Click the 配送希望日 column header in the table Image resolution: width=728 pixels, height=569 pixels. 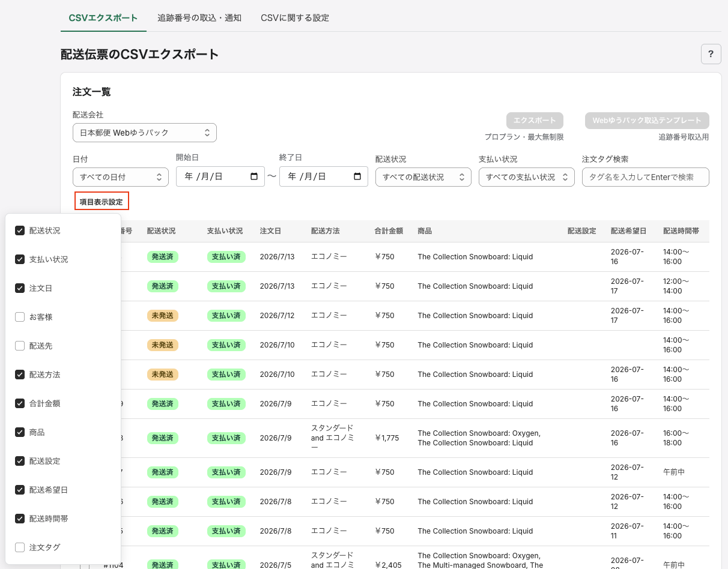pyautogui.click(x=629, y=231)
